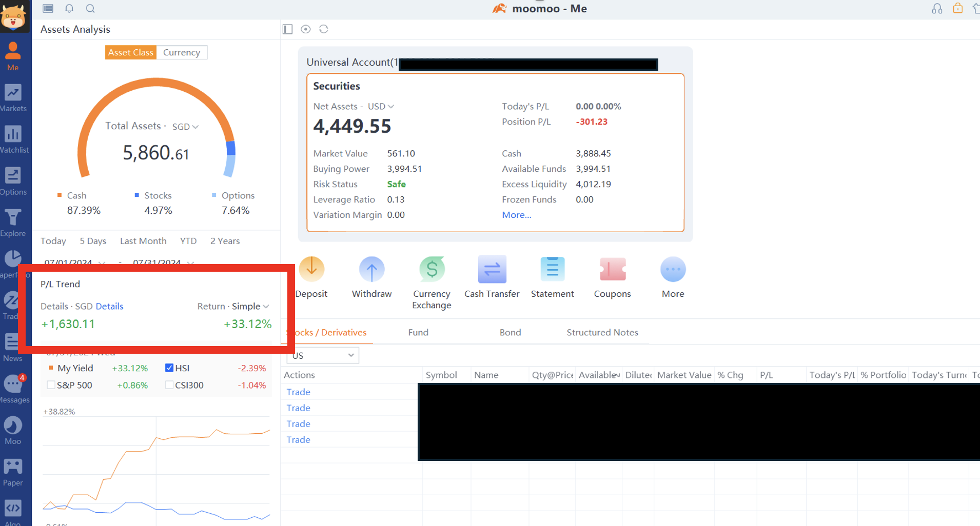Viewport: 980px width, 526px height.
Task: Click the fourth Trade link
Action: [298, 440]
